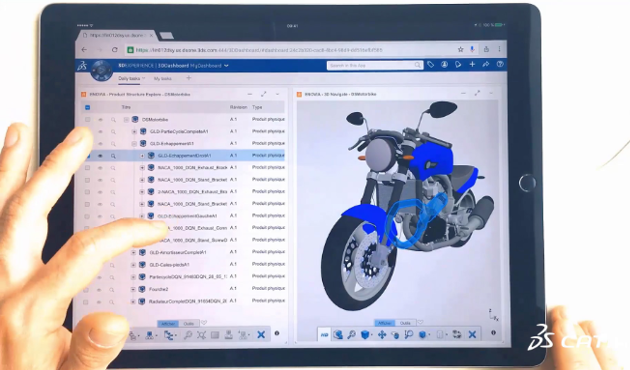The image size is (630, 370).
Task: Close the 3D Navigate toolbar with X
Action: 472,334
